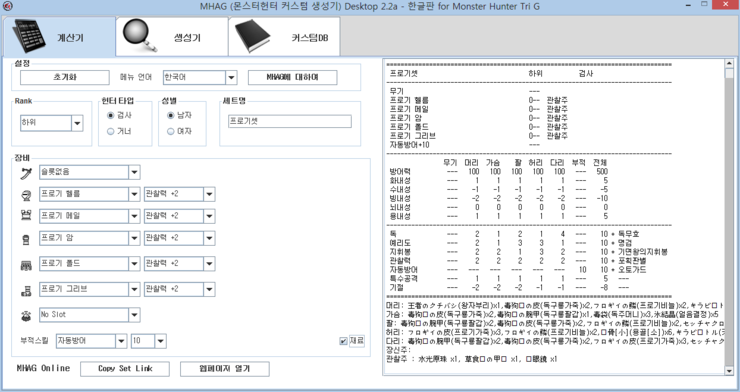Click the calculator icon on 계산기 tab
This screenshot has width=740, height=392.
pos(28,36)
